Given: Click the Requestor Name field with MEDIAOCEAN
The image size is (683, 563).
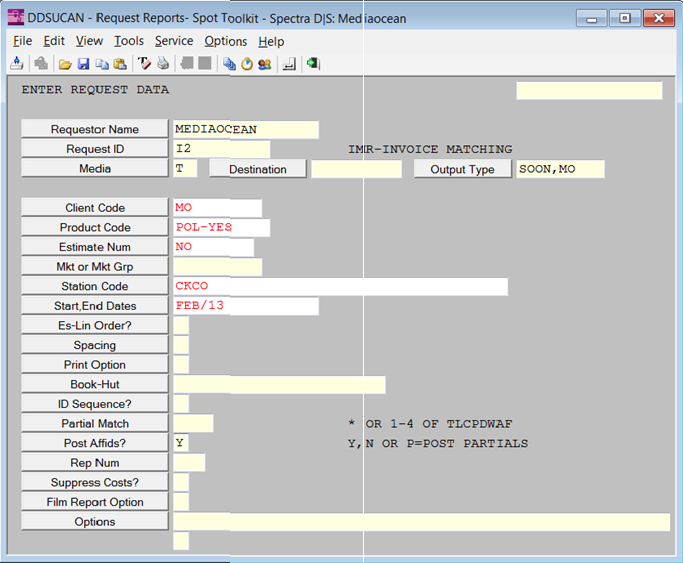Looking at the screenshot, I should coord(246,130).
